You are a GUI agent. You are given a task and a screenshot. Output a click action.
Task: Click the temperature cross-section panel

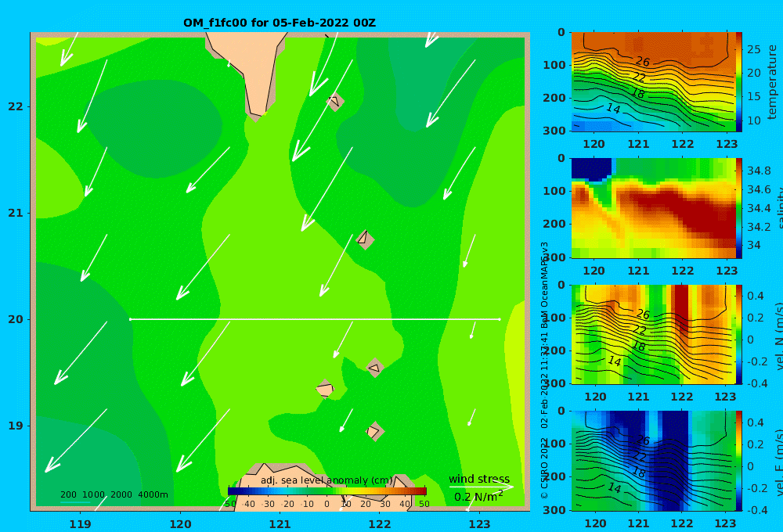pos(653,82)
